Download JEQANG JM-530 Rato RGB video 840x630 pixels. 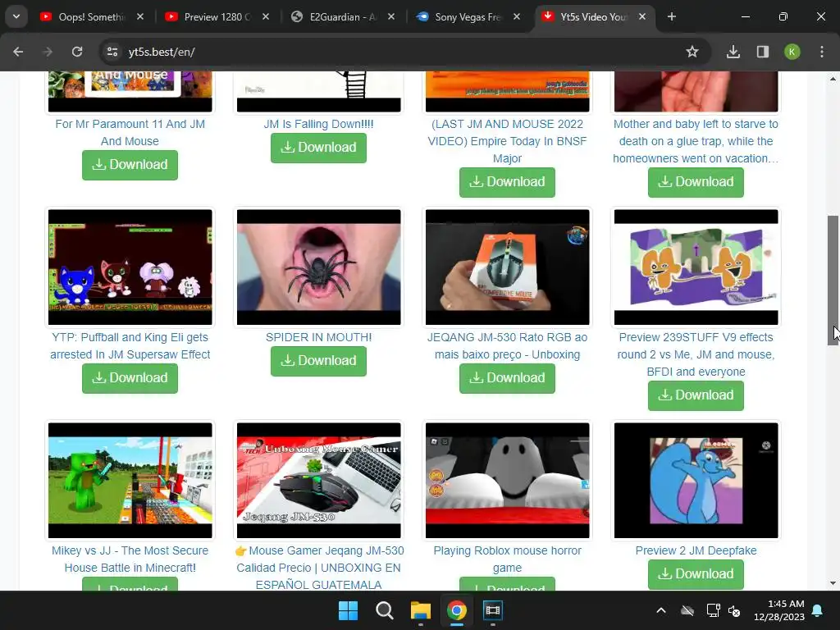point(507,377)
